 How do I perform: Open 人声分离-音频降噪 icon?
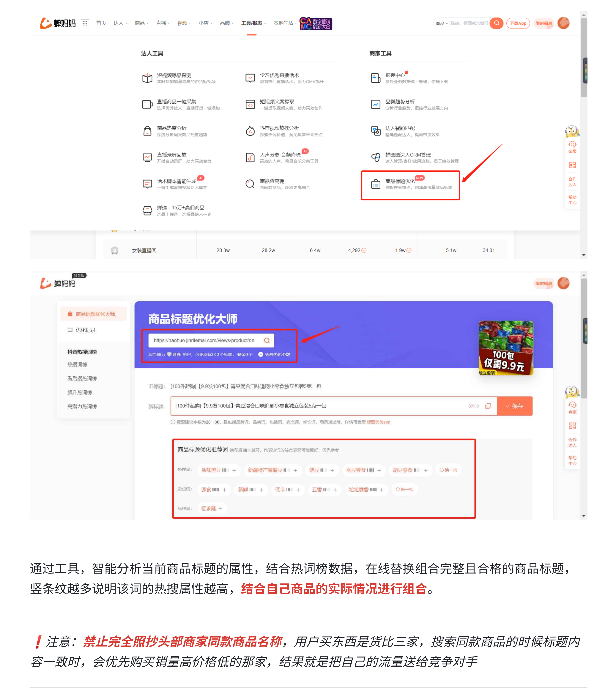point(250,157)
